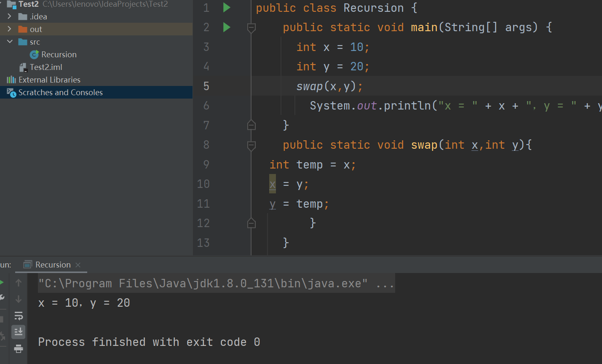602x364 pixels.
Task: Fold swap method at line 8 marker
Action: [x=252, y=145]
